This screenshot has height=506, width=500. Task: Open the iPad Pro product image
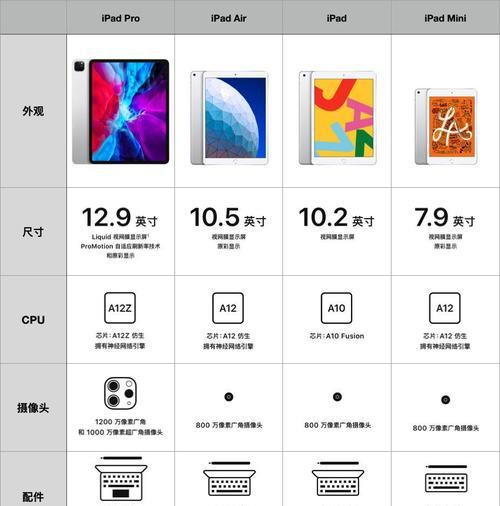coord(120,111)
